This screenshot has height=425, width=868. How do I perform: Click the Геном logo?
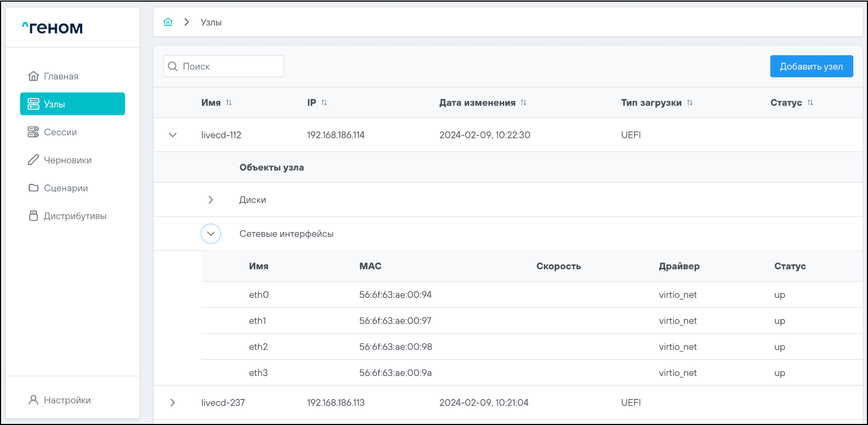click(52, 28)
